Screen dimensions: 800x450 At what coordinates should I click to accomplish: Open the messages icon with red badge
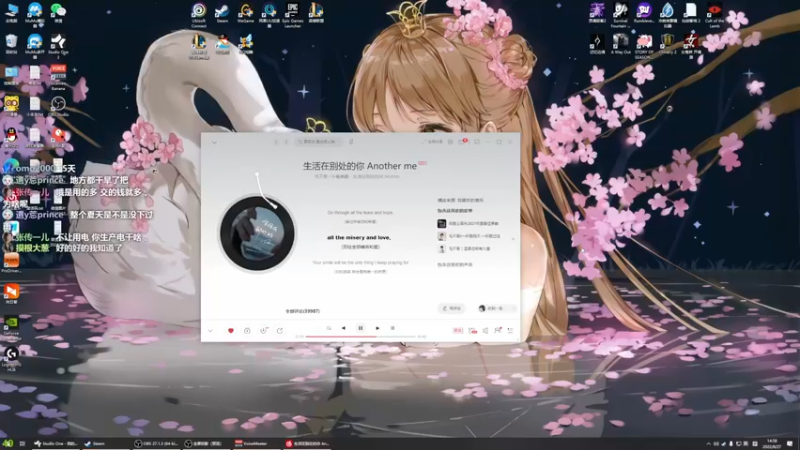(x=462, y=142)
